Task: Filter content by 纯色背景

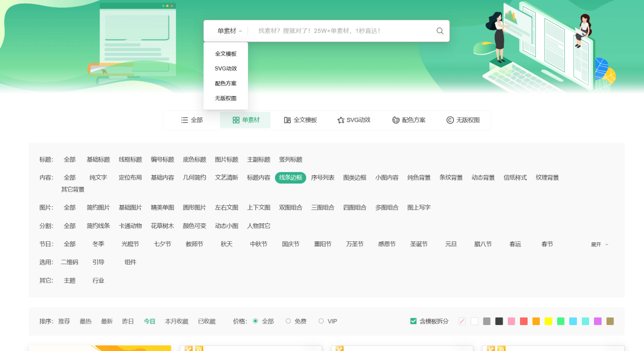Action: pyautogui.click(x=419, y=178)
